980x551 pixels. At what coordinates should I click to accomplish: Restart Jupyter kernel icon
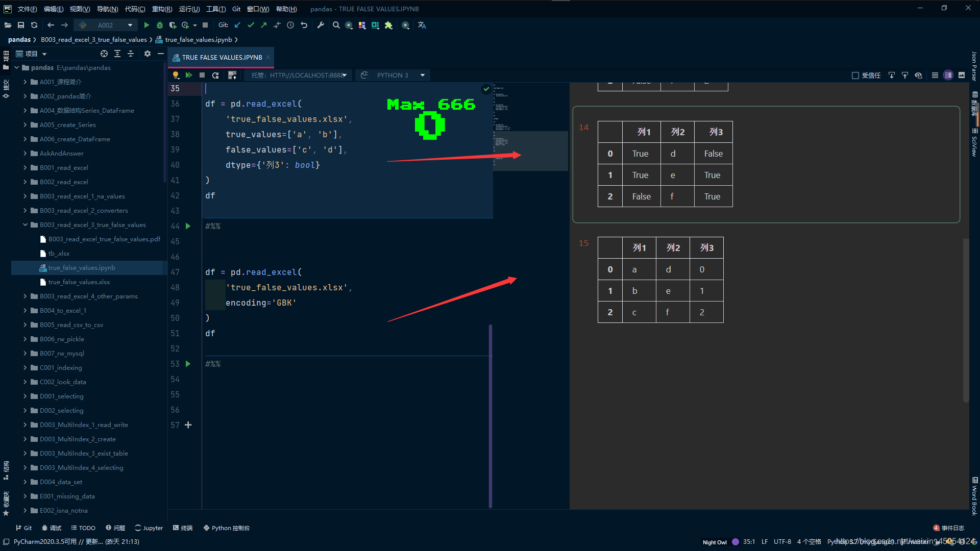coord(215,75)
